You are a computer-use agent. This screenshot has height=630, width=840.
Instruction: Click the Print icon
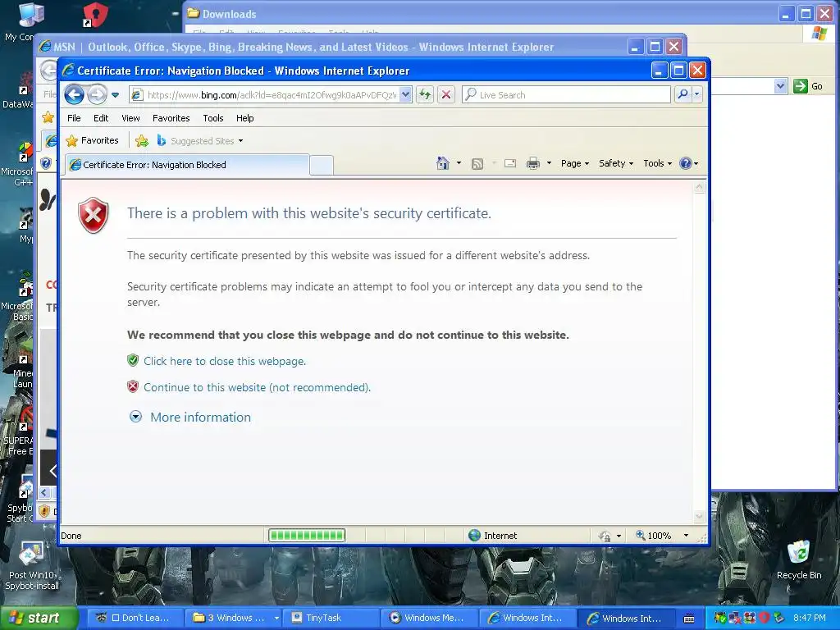click(x=533, y=163)
